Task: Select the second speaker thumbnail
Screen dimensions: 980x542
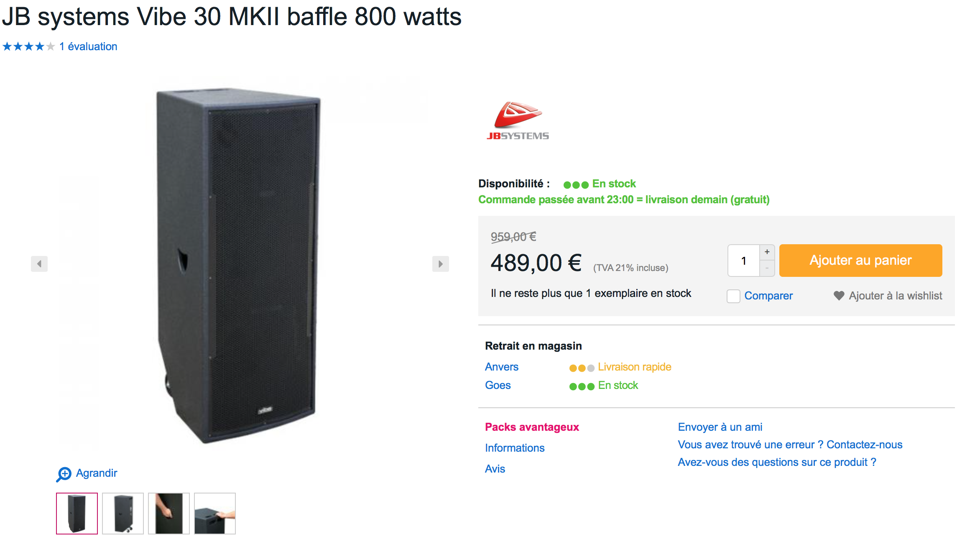Action: (123, 514)
